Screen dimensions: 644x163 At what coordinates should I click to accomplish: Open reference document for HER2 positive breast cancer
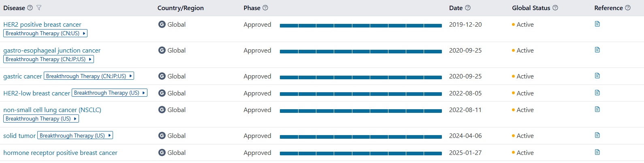[597, 24]
